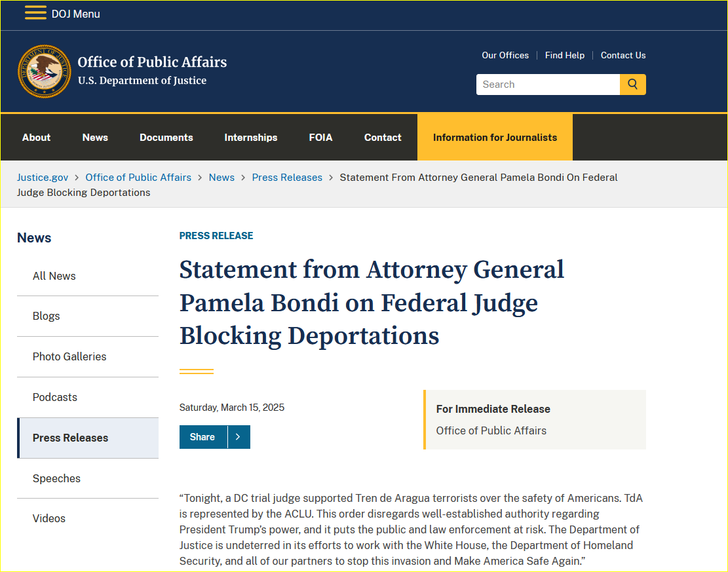Viewport: 728px width, 572px height.
Task: Click the magnifying glass search button
Action: (x=632, y=85)
